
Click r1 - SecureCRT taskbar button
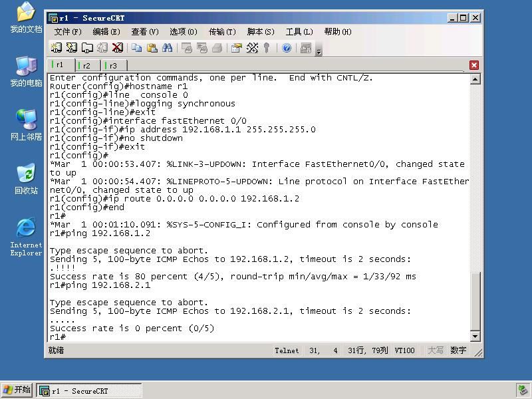point(89,391)
